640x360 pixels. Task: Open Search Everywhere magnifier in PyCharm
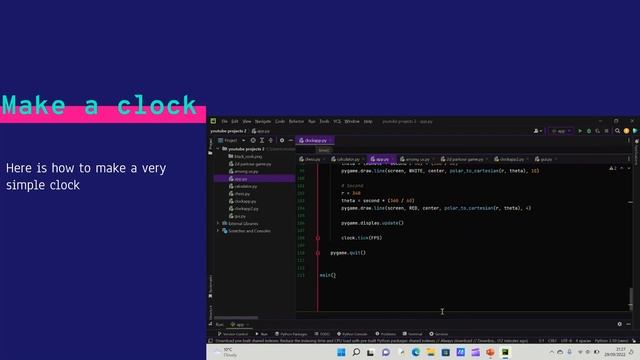(x=618, y=131)
